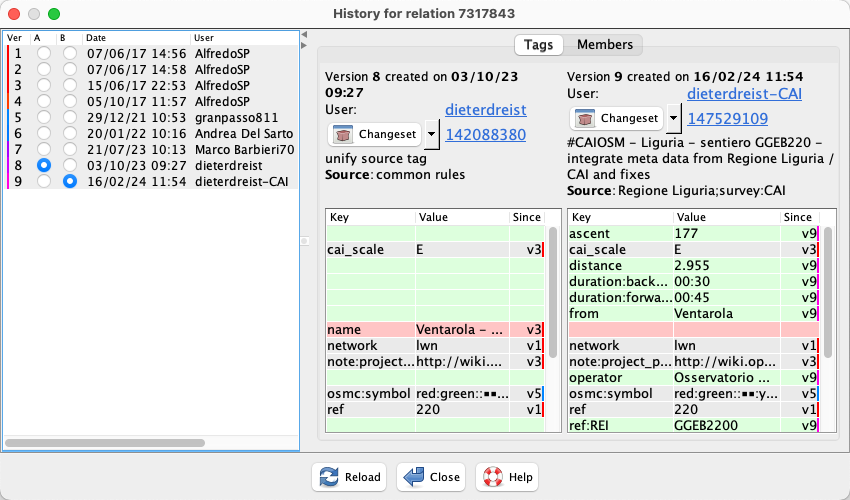Expand the version 9 Changeset dropdown arrow
Screen dimensions: 850x500
[x=674, y=118]
